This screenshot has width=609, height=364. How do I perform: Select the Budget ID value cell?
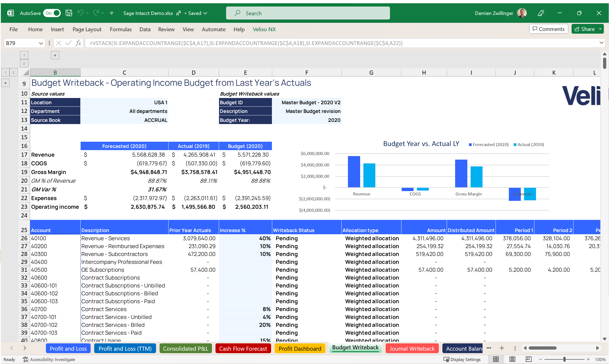[x=307, y=102]
